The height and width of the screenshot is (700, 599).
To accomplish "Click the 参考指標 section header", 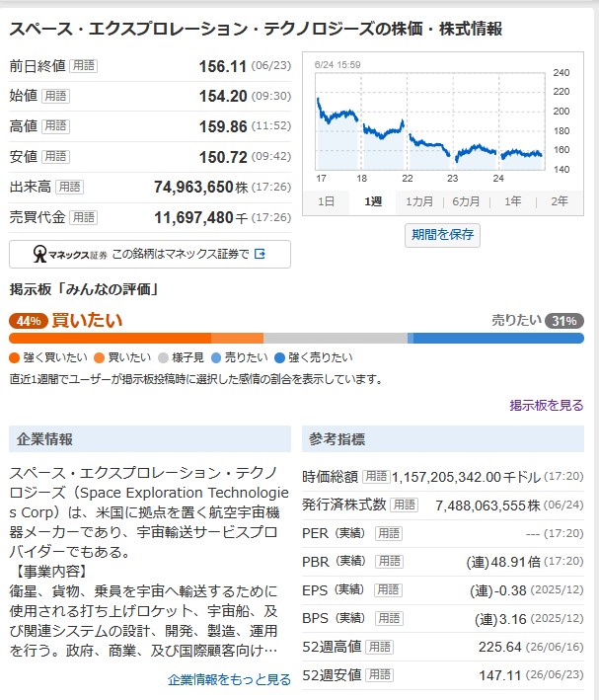I will (443, 438).
